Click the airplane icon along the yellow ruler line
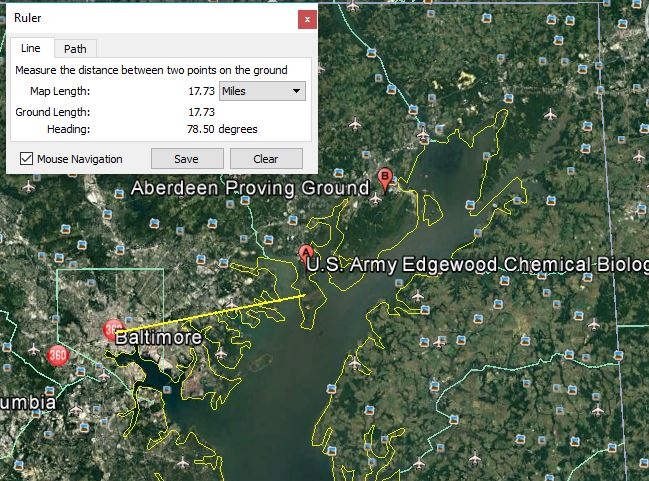 click(232, 305)
